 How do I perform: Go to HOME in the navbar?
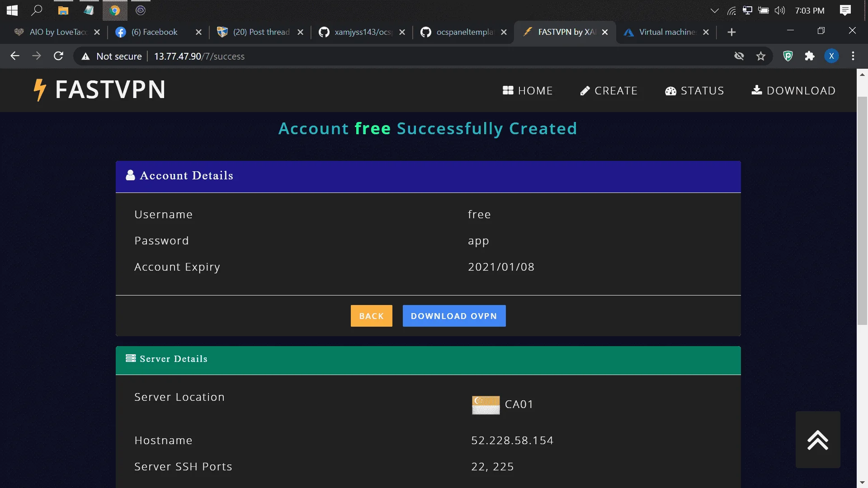[x=528, y=91]
